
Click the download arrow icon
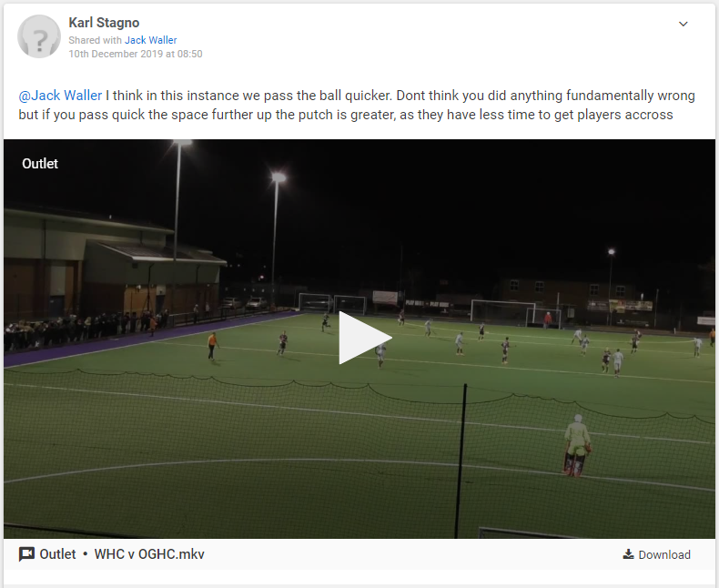628,554
